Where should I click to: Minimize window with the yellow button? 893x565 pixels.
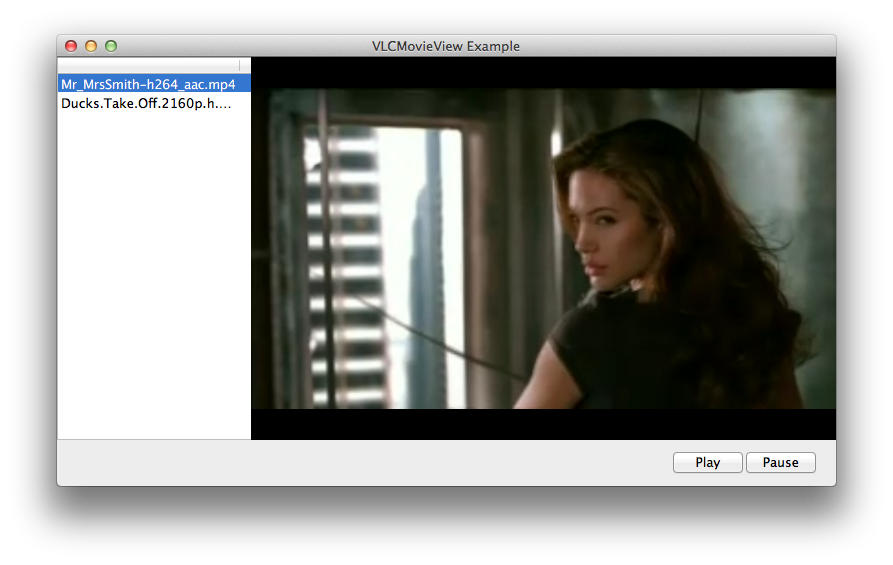coord(91,46)
